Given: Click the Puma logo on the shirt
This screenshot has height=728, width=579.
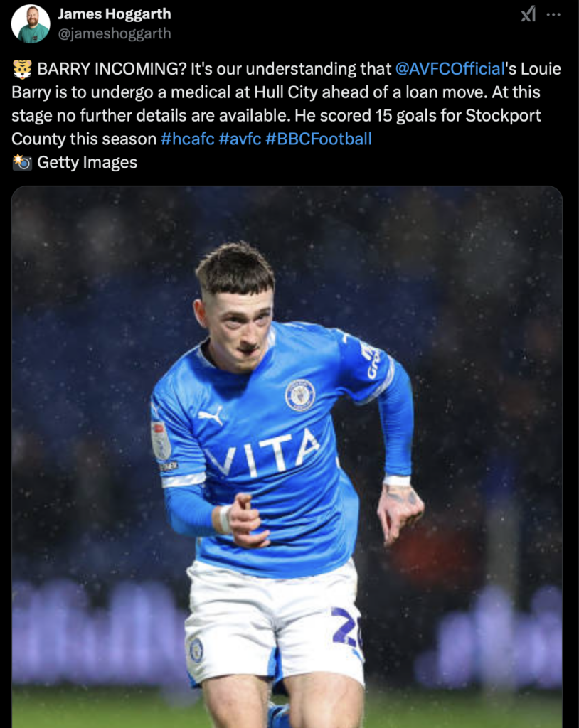Looking at the screenshot, I should coord(211,415).
